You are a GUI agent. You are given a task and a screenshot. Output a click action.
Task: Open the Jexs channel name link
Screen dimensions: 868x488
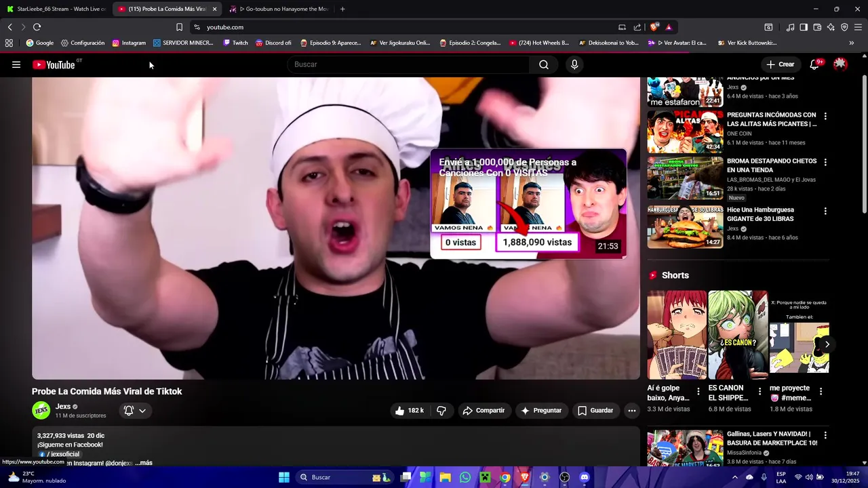pyautogui.click(x=63, y=407)
